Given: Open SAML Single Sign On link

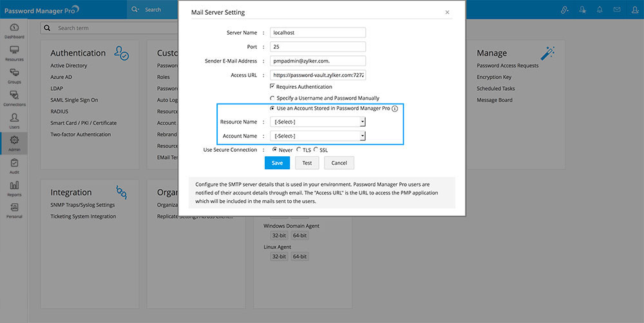Looking at the screenshot, I should click(x=74, y=100).
